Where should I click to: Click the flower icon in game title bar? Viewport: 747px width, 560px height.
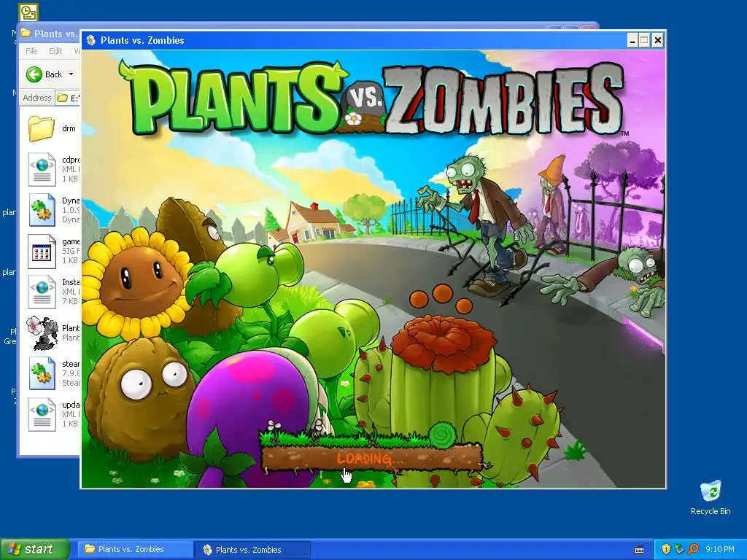pos(90,41)
